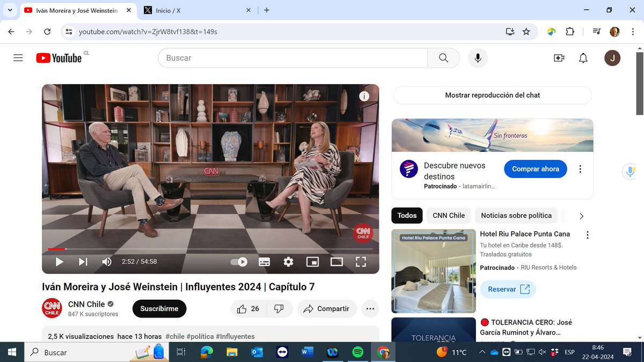The image size is (644, 362).
Task: Open Word from the taskbar
Action: 308,352
